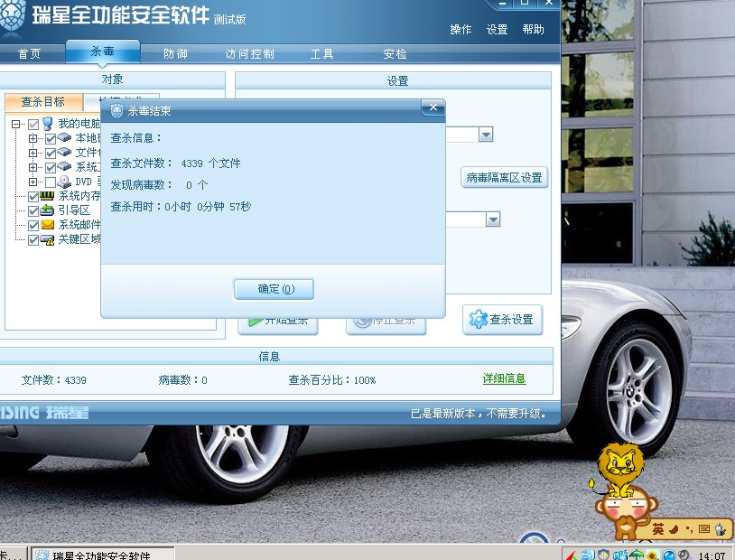Switch to the 首页 tab
Screen dimensions: 735x560
30,54
